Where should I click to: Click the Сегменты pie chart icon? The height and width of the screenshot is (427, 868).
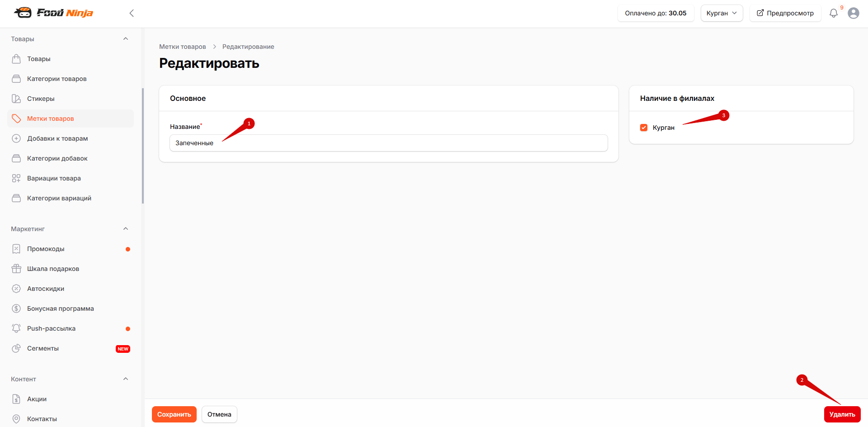click(x=16, y=348)
